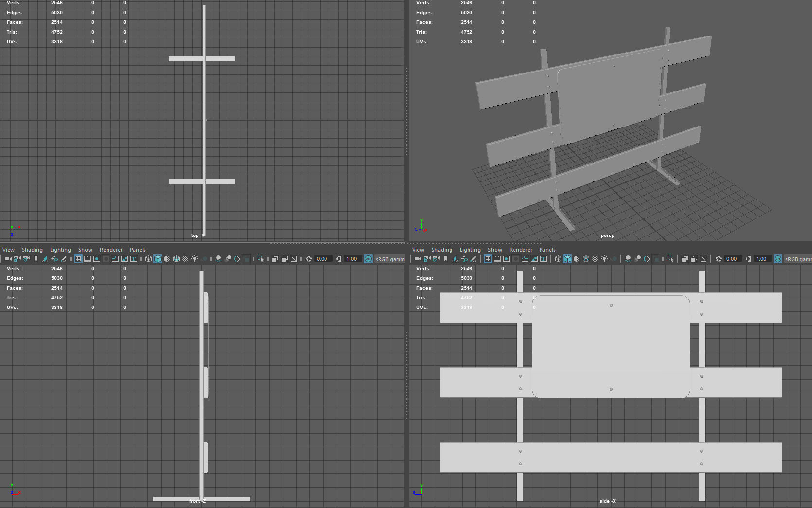
Task: Open sRGB gamma dropdown in side panel
Action: pos(798,259)
